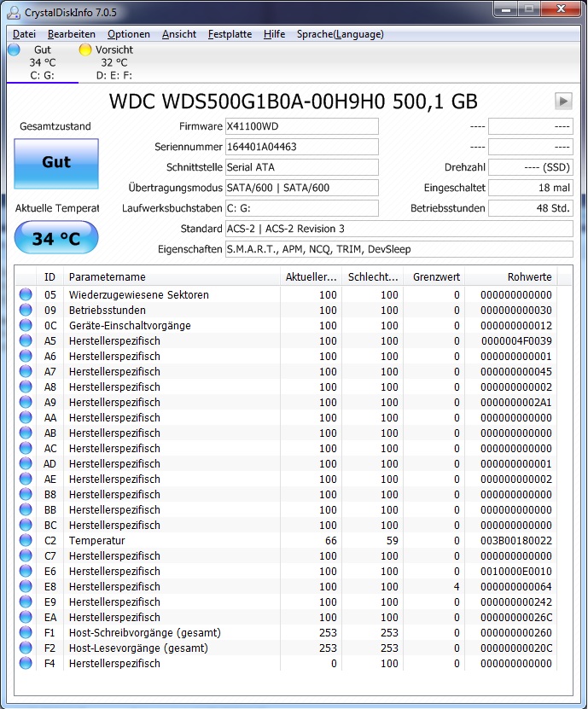Select Host-Lesevorgänge (gesamt) row text
The height and width of the screenshot is (709, 588).
(x=138, y=648)
